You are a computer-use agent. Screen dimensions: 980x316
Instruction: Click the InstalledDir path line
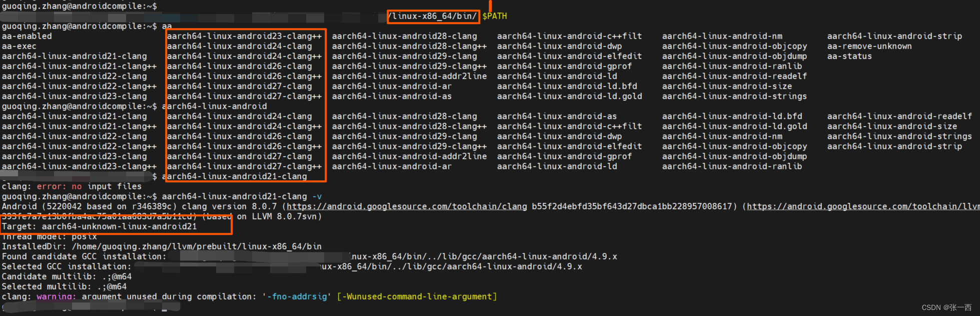(x=162, y=246)
